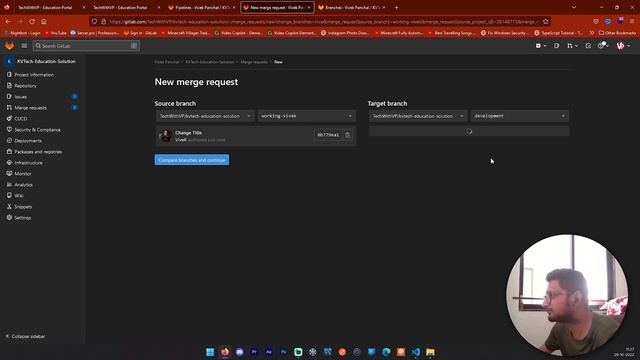
Task: Open KVTech-Education-Solution project header
Action: point(42,61)
